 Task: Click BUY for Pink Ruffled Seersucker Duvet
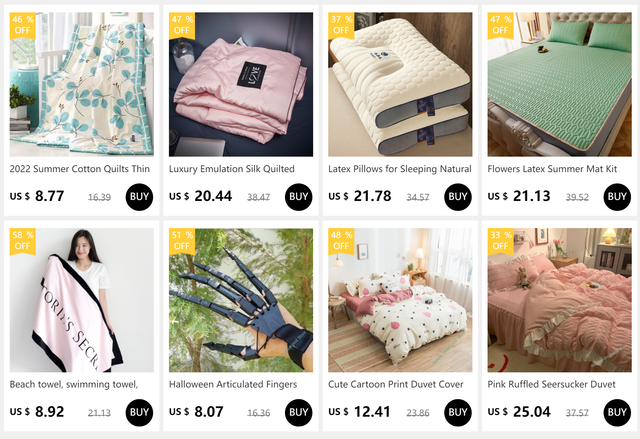pyautogui.click(x=617, y=412)
